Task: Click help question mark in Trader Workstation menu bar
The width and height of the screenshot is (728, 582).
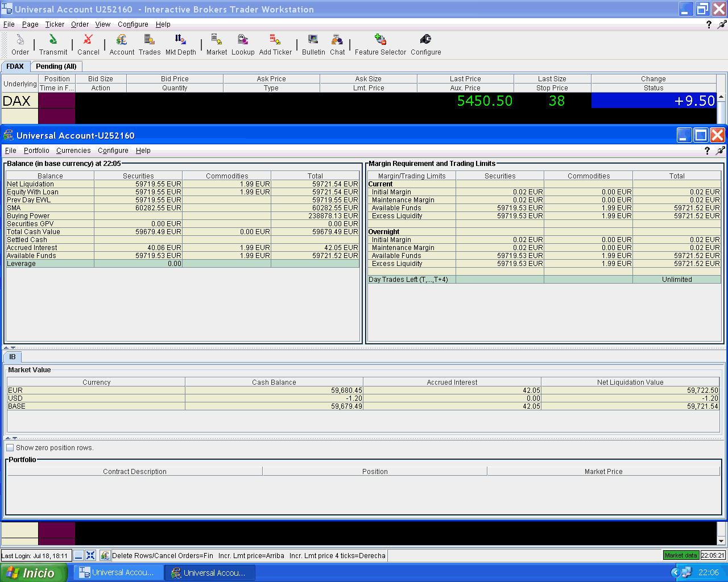Action: tap(709, 24)
